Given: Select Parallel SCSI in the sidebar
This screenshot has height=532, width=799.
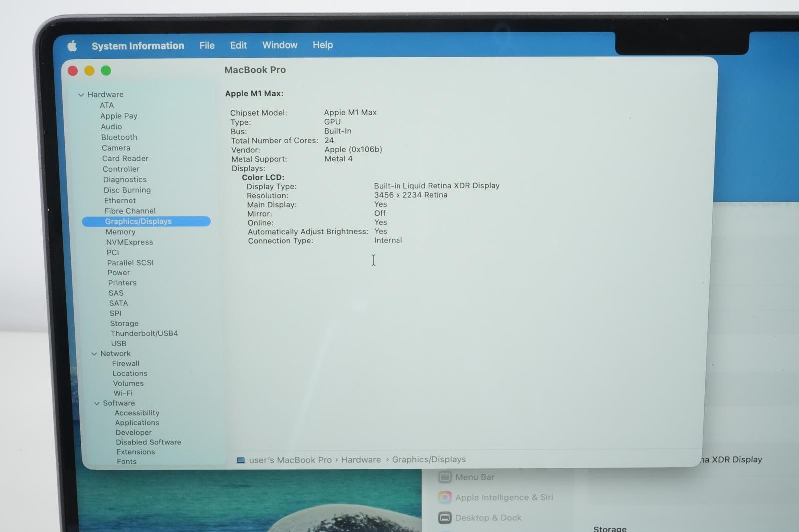Looking at the screenshot, I should (130, 263).
